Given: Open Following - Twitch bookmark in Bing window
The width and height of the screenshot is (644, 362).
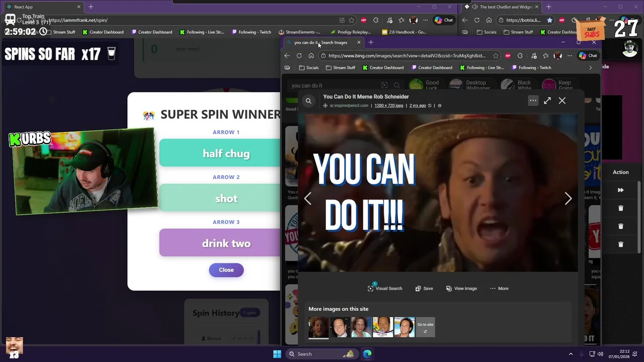Looking at the screenshot, I should pos(531,67).
